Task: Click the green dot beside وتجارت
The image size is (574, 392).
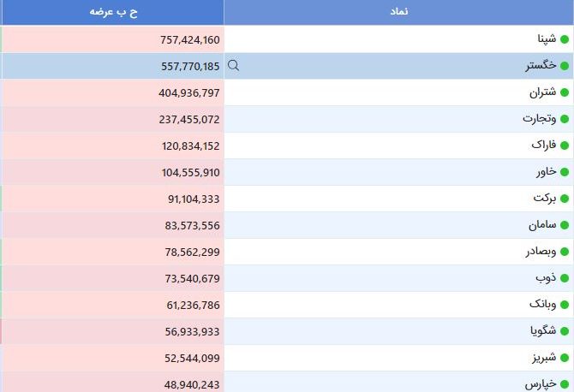Action: coord(565,119)
